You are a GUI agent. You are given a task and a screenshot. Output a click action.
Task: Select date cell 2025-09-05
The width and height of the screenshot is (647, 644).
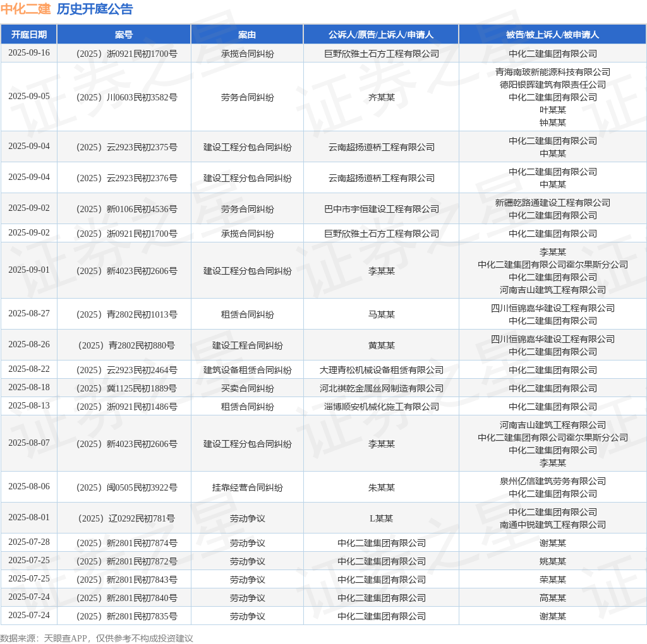(x=29, y=97)
